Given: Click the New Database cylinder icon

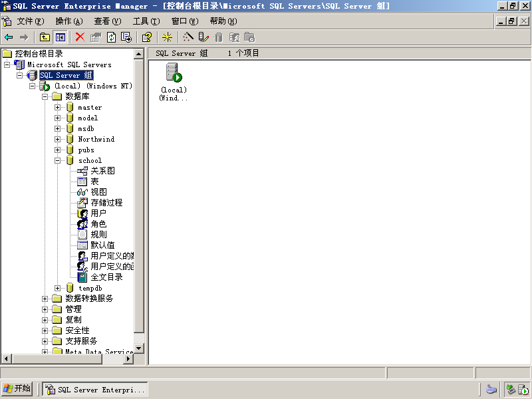Looking at the screenshot, I should 219,37.
